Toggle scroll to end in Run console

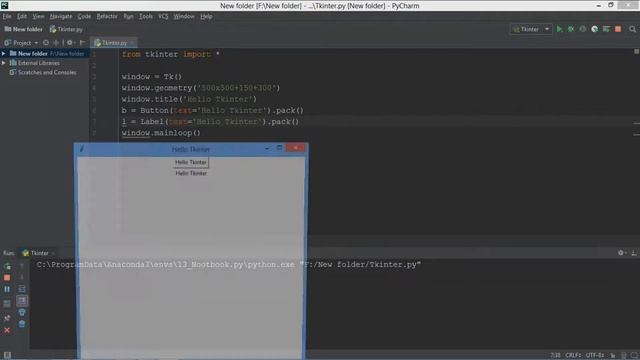point(22,301)
